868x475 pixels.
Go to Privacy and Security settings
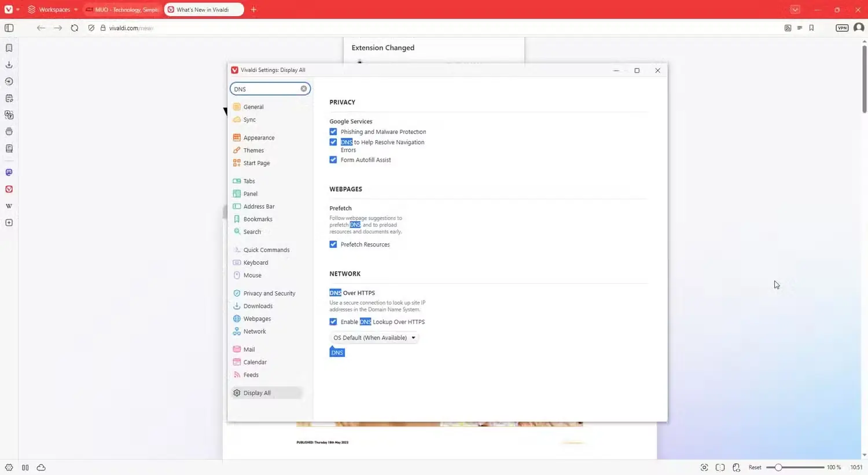coord(270,294)
